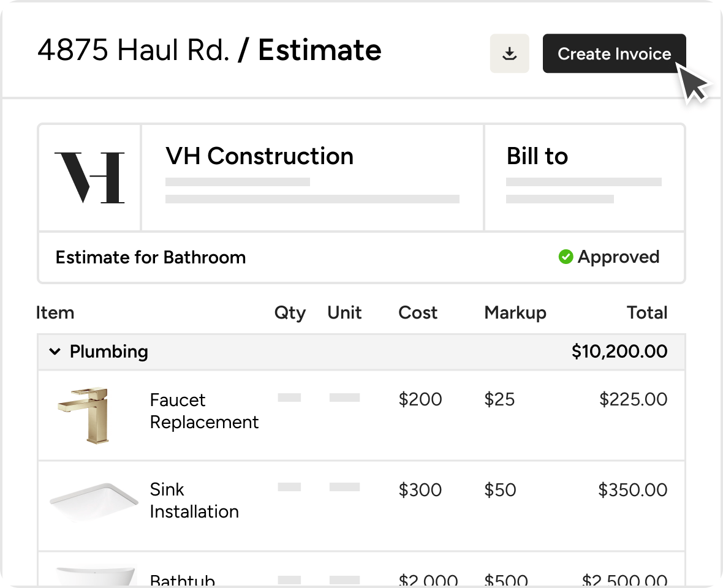Click the white sink thumbnail image

(93, 502)
